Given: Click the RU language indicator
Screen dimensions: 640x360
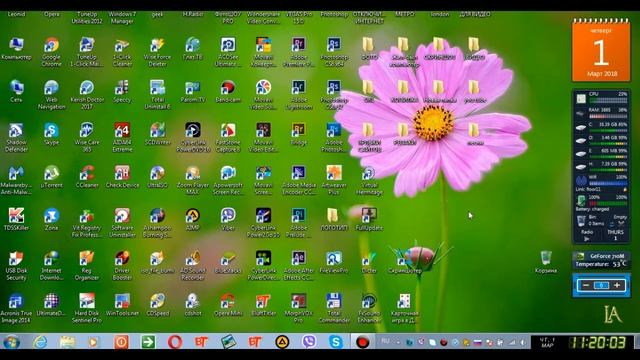Looking at the screenshot, I should point(385,341).
